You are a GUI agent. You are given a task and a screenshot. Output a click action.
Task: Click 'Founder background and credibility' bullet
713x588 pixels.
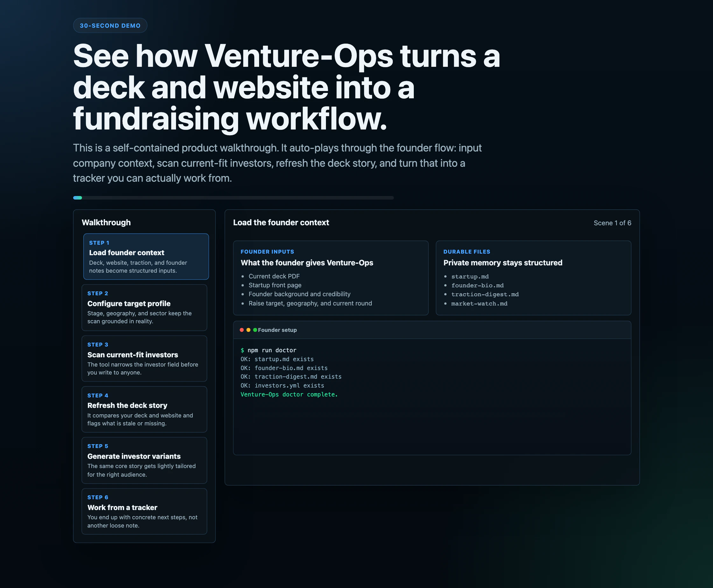(300, 294)
